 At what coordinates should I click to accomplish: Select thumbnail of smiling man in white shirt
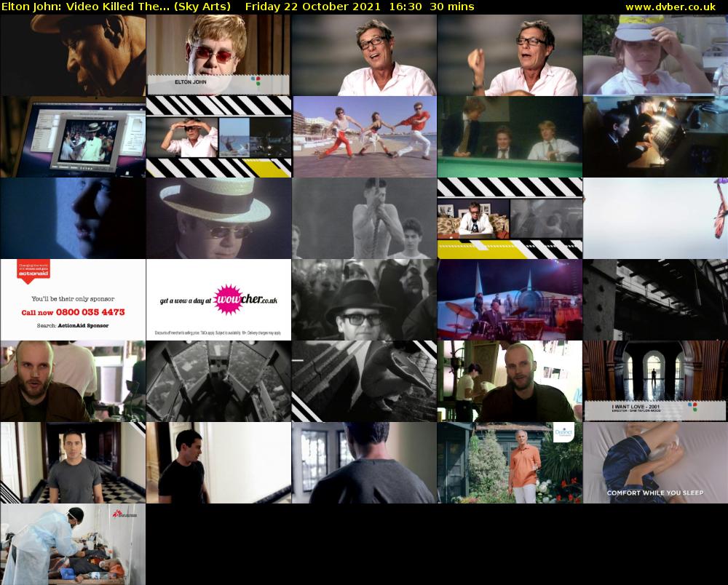364,55
